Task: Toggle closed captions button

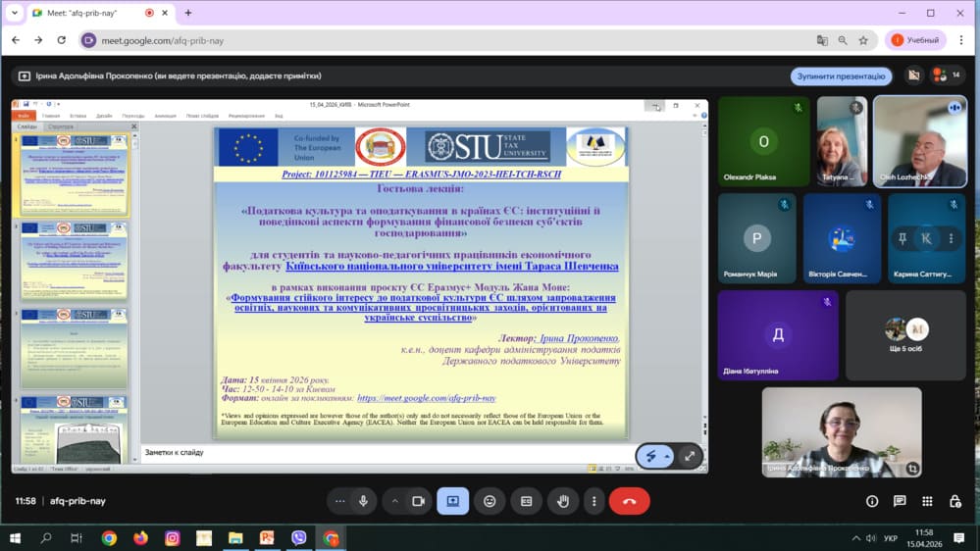Action: [x=526, y=501]
